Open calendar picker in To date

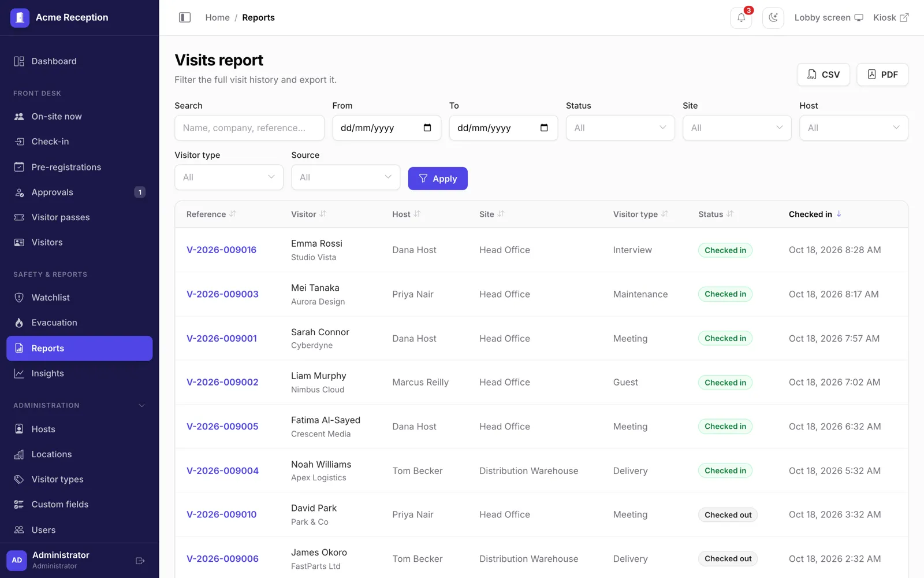544,128
